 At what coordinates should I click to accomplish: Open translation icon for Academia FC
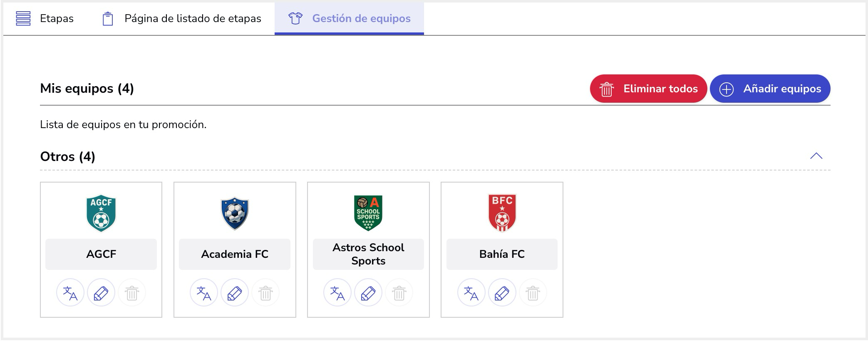point(204,293)
